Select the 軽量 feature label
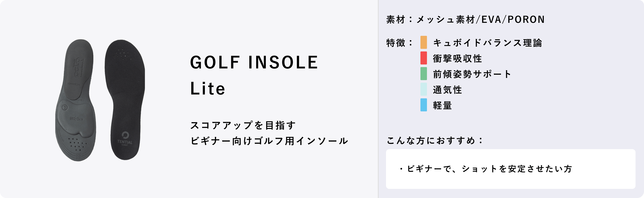The width and height of the screenshot is (644, 198). click(443, 105)
